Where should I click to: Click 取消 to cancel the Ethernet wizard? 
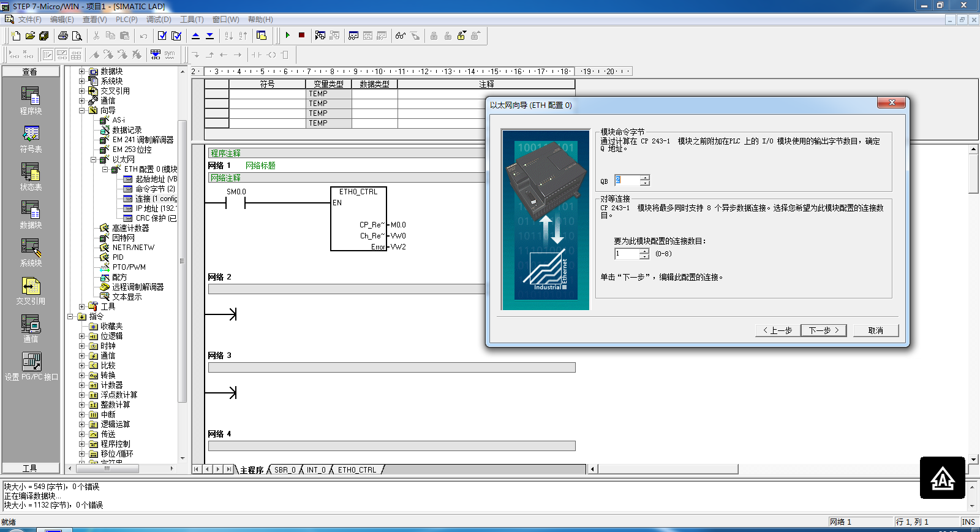[x=875, y=330]
